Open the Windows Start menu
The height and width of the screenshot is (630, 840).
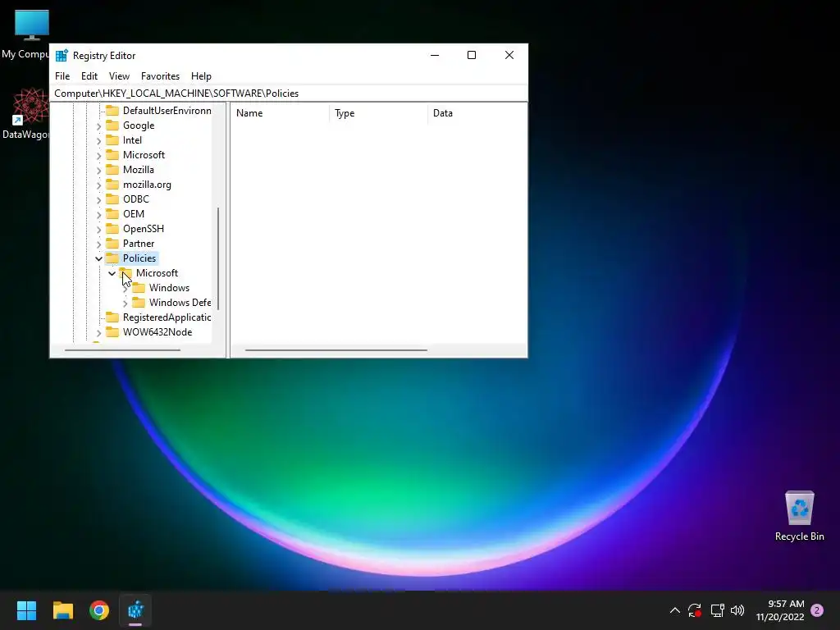tap(26, 610)
